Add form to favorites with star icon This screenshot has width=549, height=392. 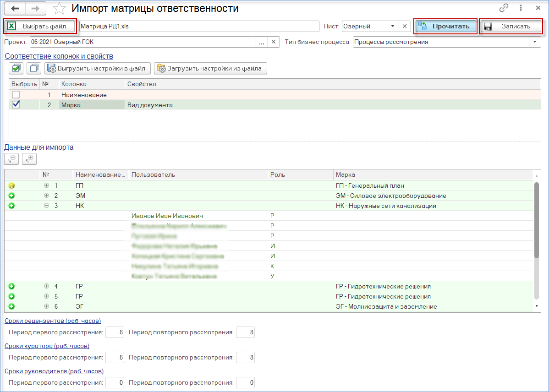pyautogui.click(x=59, y=8)
